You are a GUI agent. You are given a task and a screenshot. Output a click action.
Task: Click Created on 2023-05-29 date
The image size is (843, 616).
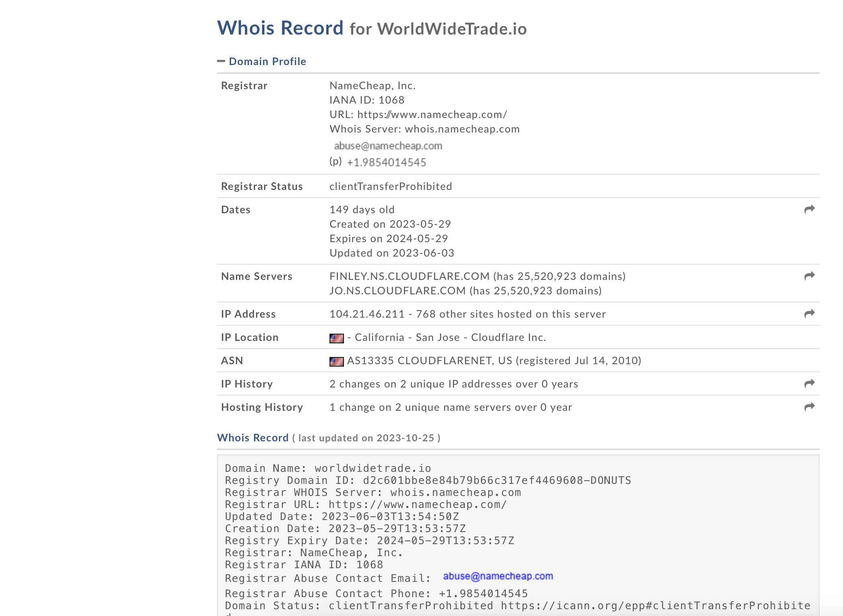390,224
